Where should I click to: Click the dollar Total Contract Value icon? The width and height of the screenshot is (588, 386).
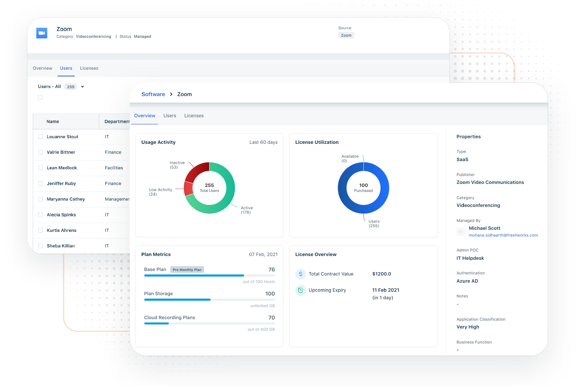pos(300,274)
